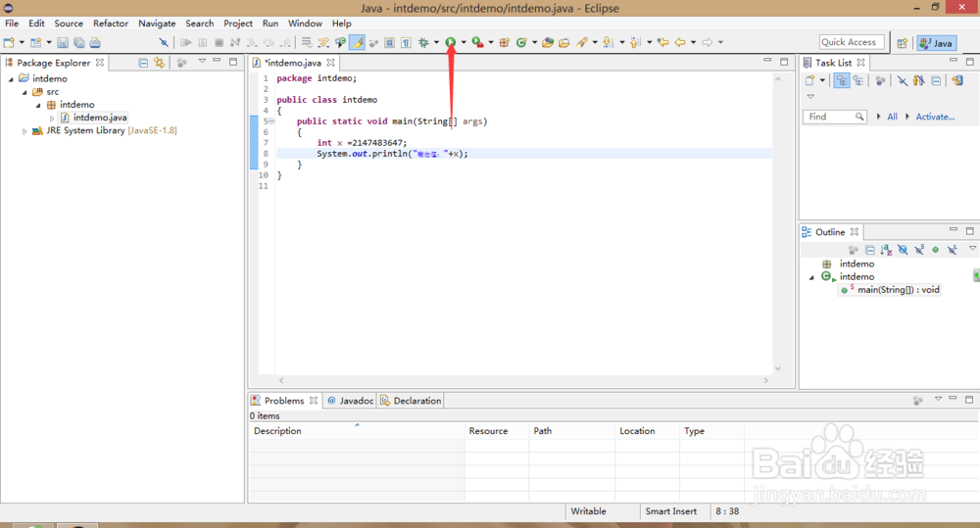
Task: Toggle Show Whitespace Characters pilcrow icon
Action: (407, 42)
